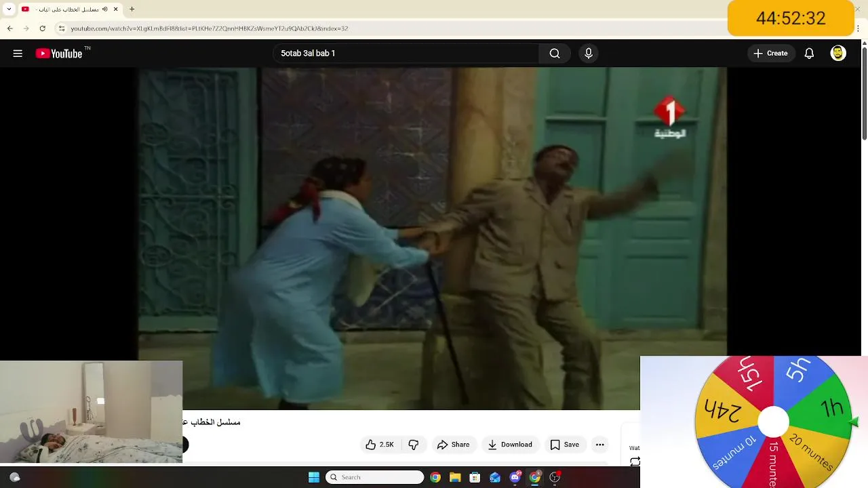Go to YouTube home via logo
The height and width of the screenshot is (488, 868).
tap(59, 54)
